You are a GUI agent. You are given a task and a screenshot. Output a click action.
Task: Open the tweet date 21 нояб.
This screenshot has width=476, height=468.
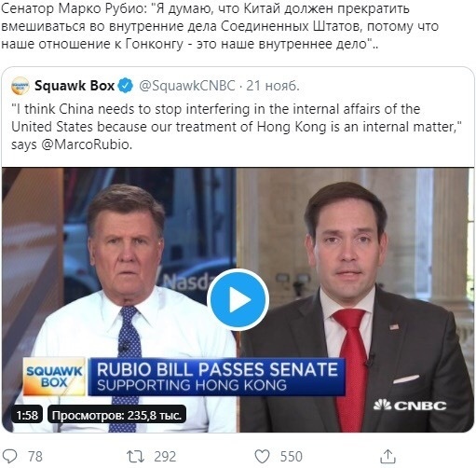point(273,86)
